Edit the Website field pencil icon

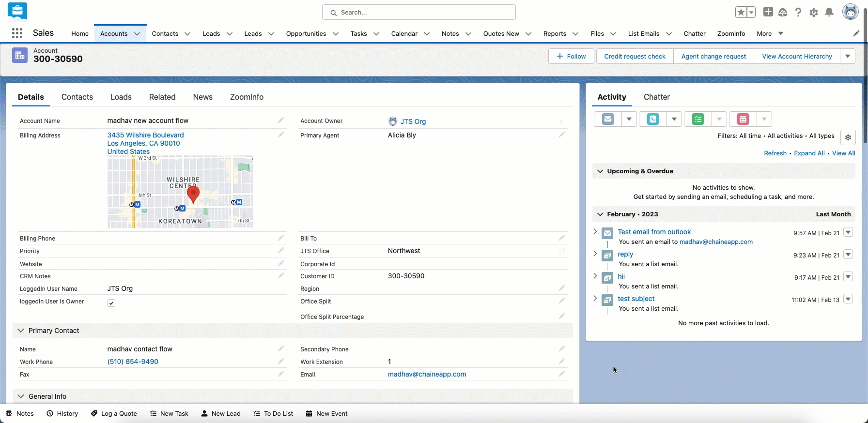pos(281,263)
